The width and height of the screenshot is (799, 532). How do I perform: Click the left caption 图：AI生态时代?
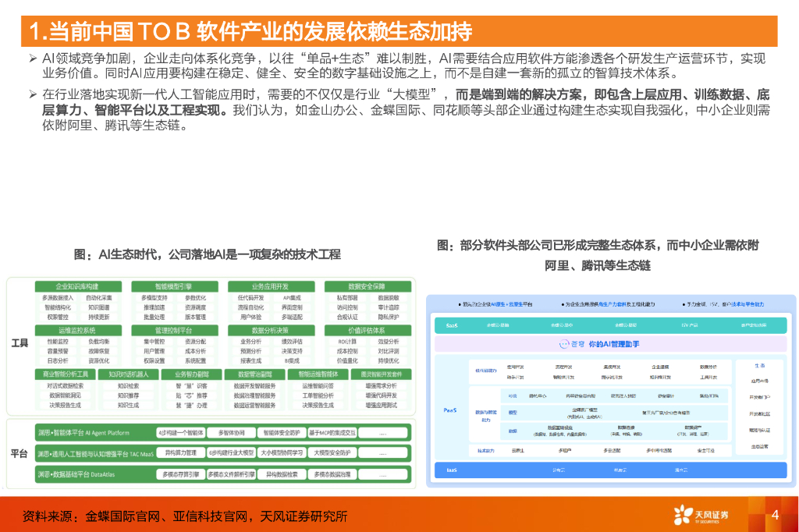tap(208, 254)
